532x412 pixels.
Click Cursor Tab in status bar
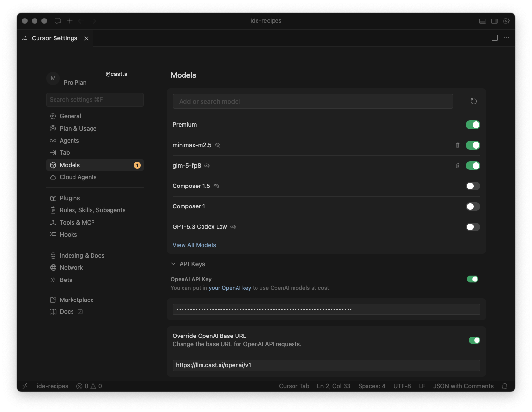coord(294,386)
